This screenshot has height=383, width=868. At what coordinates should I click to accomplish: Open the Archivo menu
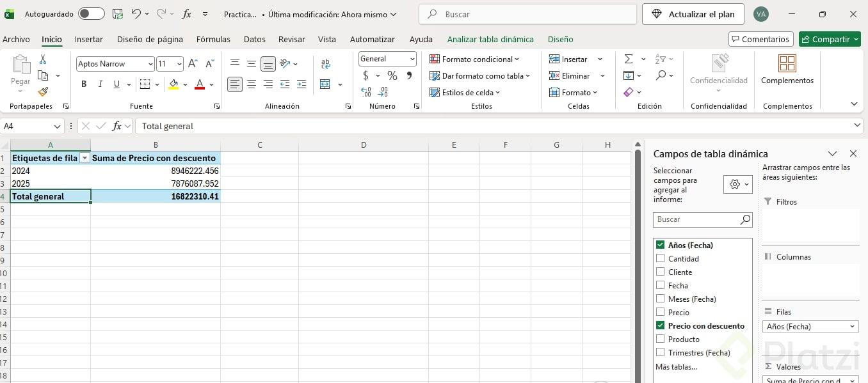click(16, 39)
